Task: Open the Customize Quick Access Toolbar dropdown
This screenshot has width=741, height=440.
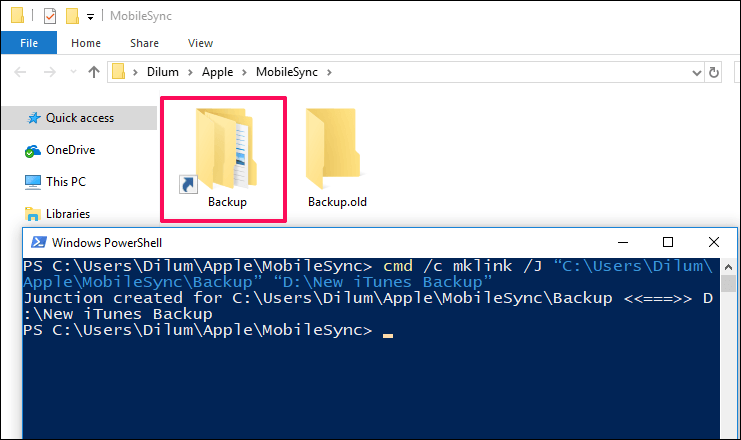Action: tap(90, 17)
